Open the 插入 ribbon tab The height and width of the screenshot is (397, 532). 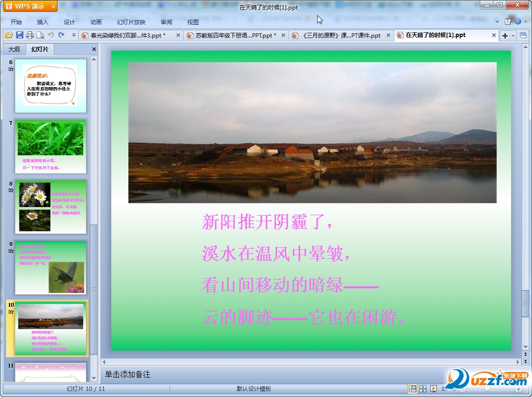(42, 22)
